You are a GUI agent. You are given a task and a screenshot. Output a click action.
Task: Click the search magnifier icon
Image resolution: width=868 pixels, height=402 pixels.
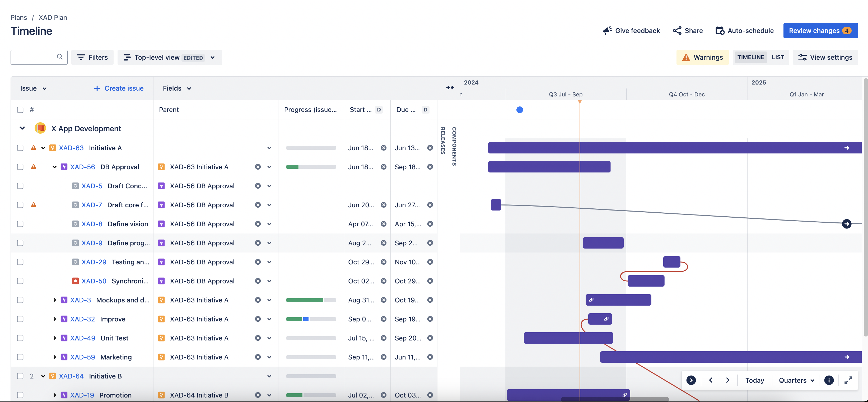(60, 57)
